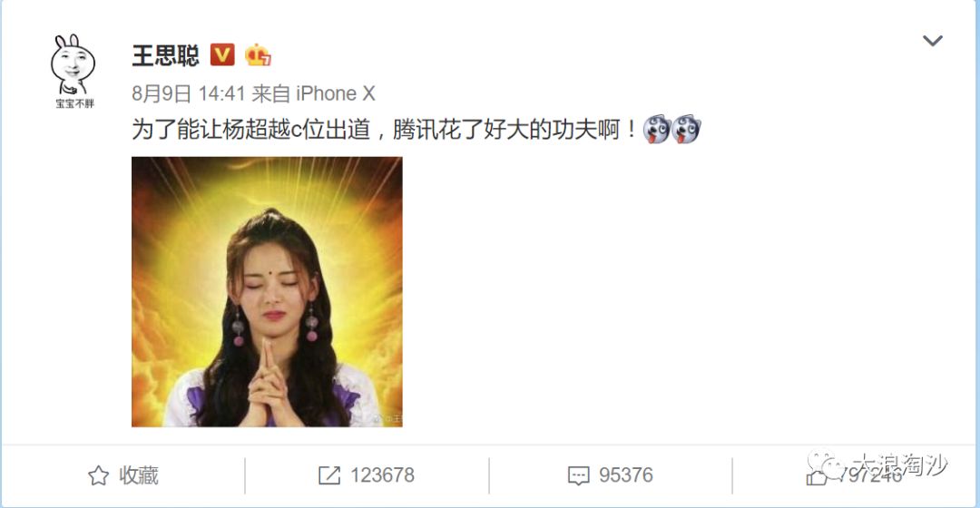Click the second doge emoji in post
Viewport: 980px width, 508px height.
coord(686,130)
